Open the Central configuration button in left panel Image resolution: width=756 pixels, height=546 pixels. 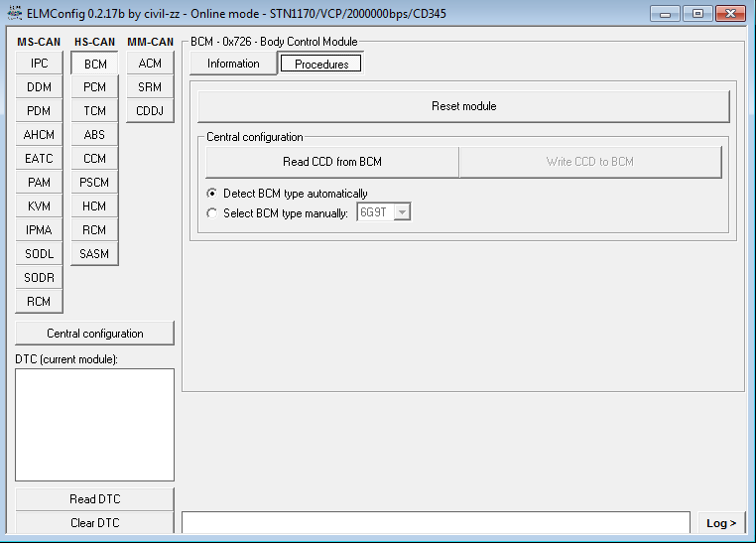[95, 334]
